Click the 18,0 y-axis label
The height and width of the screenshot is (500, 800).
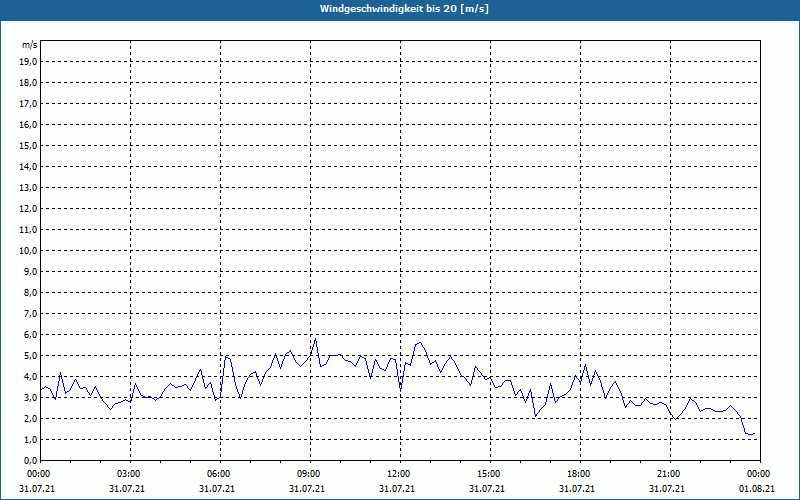[x=28, y=83]
